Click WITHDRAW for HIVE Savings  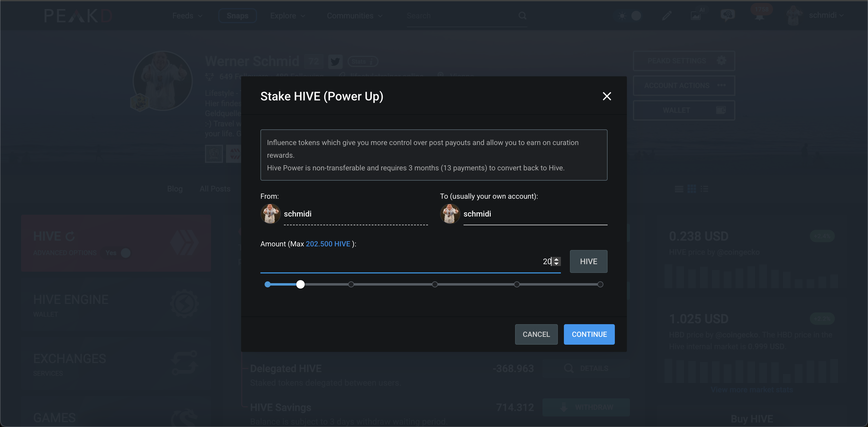(x=586, y=407)
